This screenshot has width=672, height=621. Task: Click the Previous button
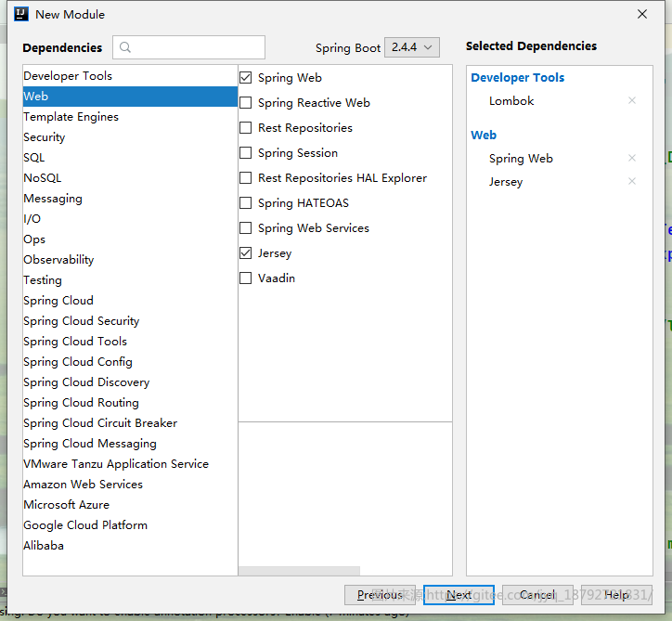380,595
